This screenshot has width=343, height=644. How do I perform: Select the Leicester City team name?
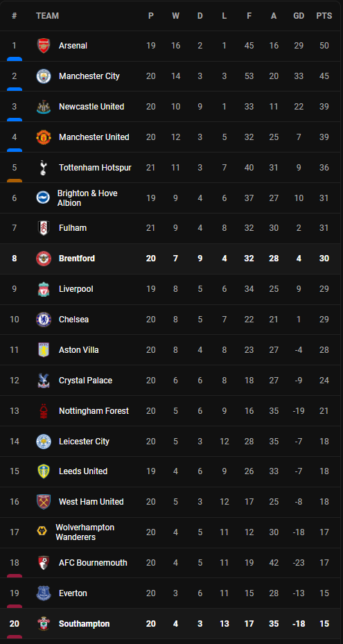click(x=85, y=441)
